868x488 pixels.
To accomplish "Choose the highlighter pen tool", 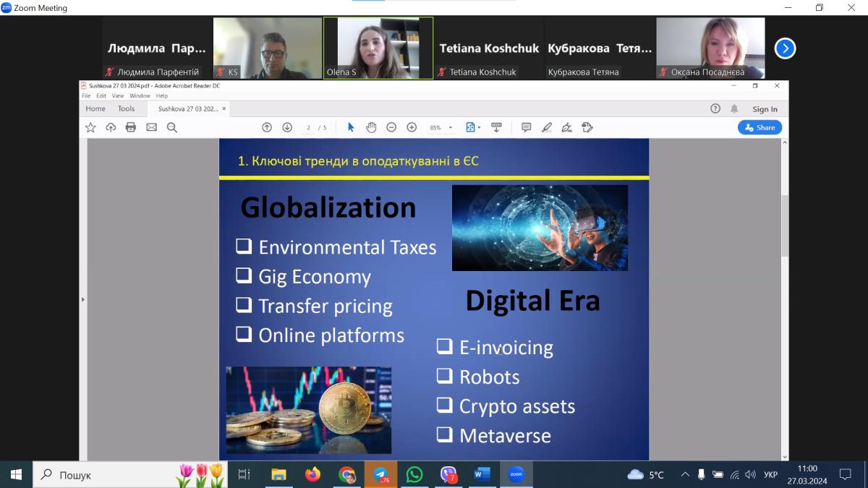I will click(546, 127).
